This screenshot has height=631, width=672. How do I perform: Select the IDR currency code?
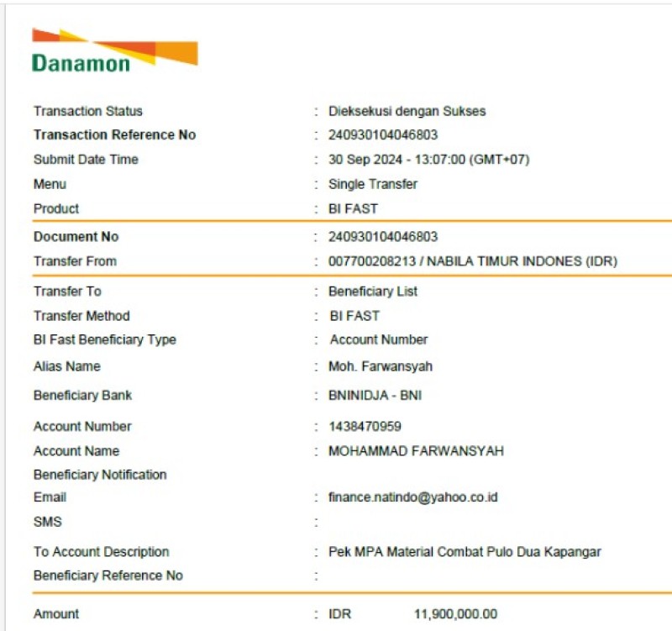tap(340, 614)
